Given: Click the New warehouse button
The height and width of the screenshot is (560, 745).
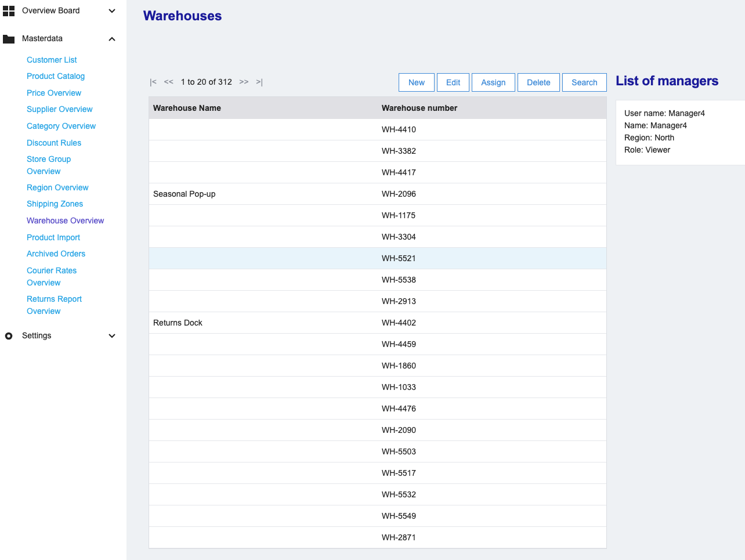Looking at the screenshot, I should 417,82.
